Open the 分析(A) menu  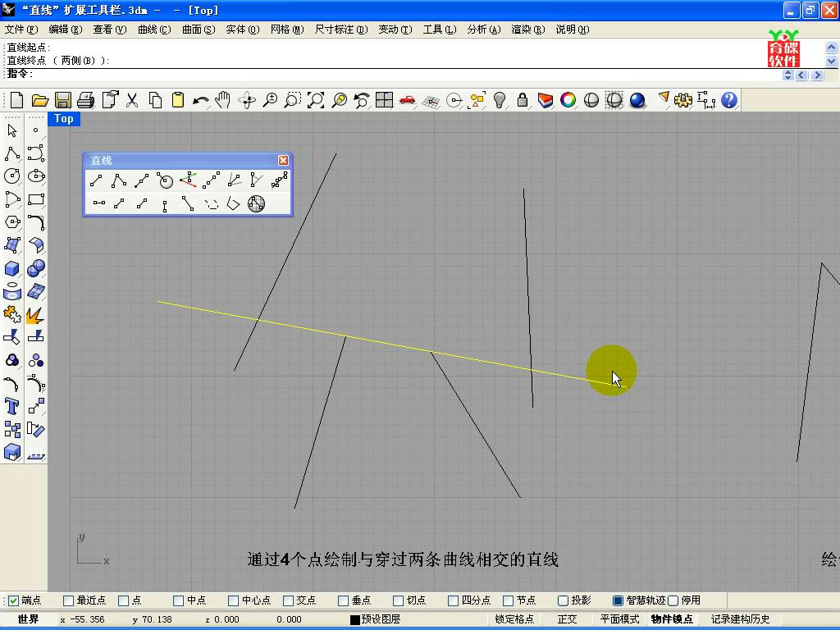click(x=483, y=30)
